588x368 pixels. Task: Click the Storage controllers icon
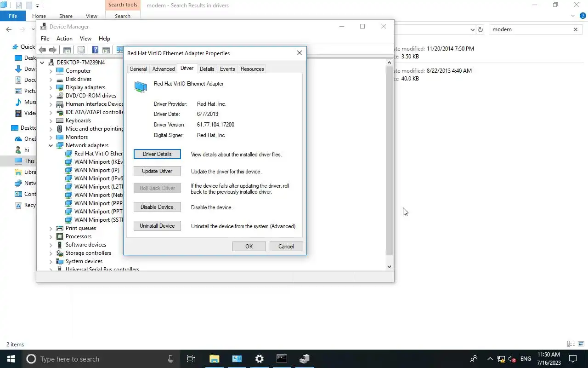pos(60,253)
